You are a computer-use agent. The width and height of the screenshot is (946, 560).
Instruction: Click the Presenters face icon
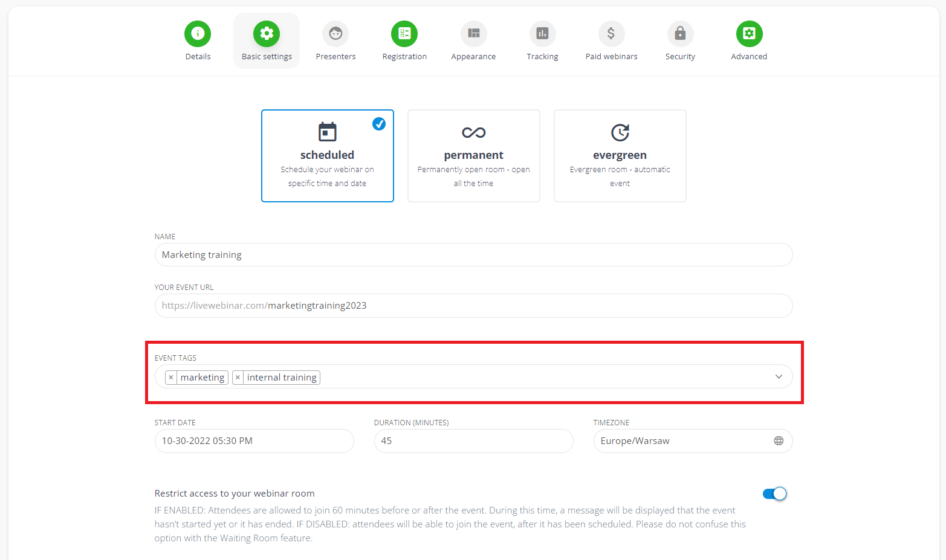pyautogui.click(x=335, y=34)
